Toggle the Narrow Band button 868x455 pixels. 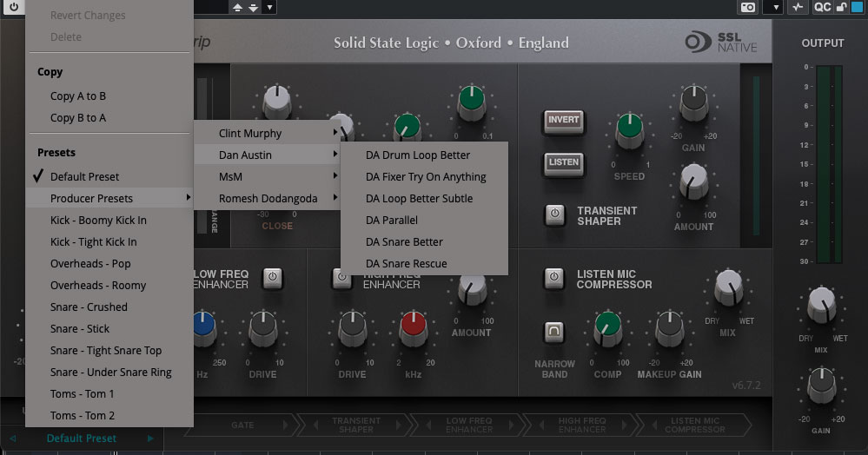(x=553, y=332)
